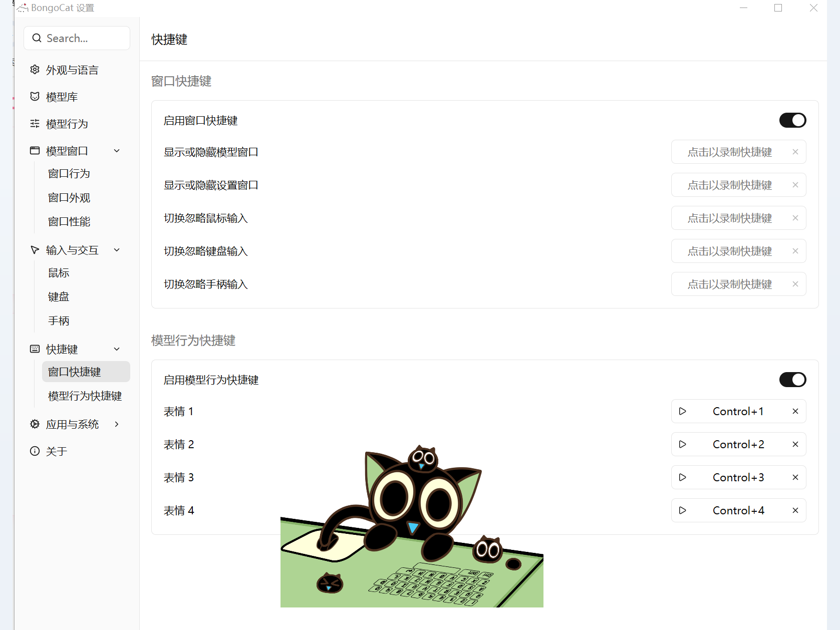The image size is (840, 630).
Task: Play the 表情 4 preview triangle
Action: tap(682, 510)
